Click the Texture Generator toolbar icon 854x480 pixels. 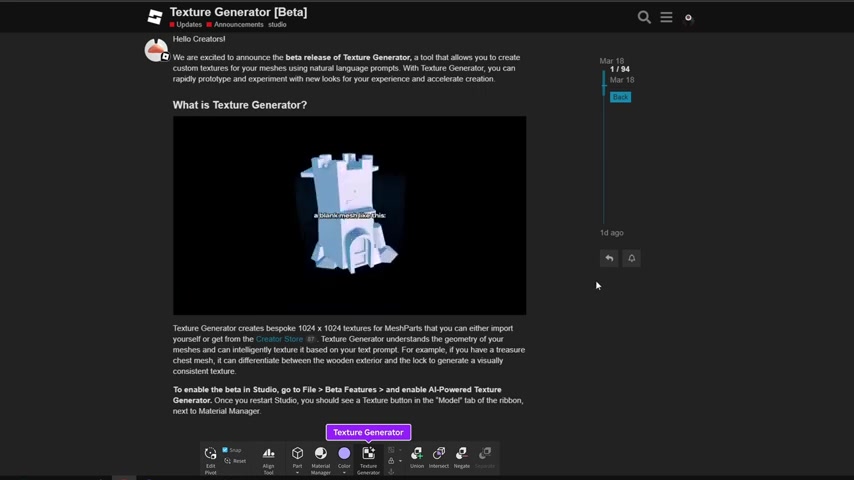[369, 453]
